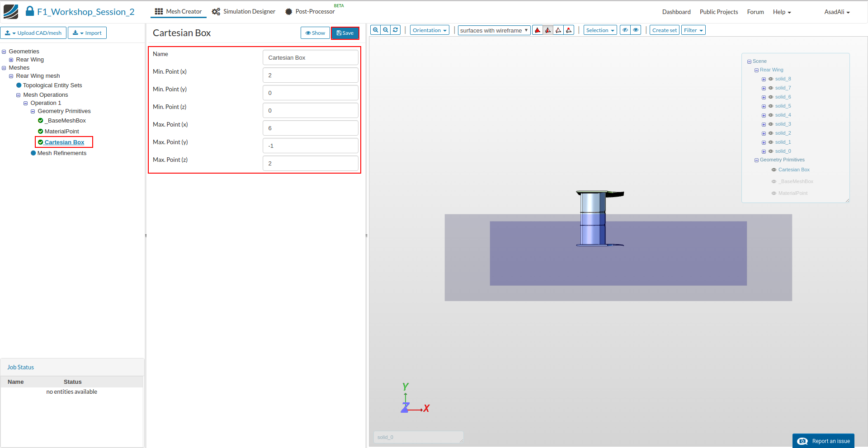Screen dimensions: 868x448
Task: Click the zoom out viewer icon
Action: coord(386,30)
